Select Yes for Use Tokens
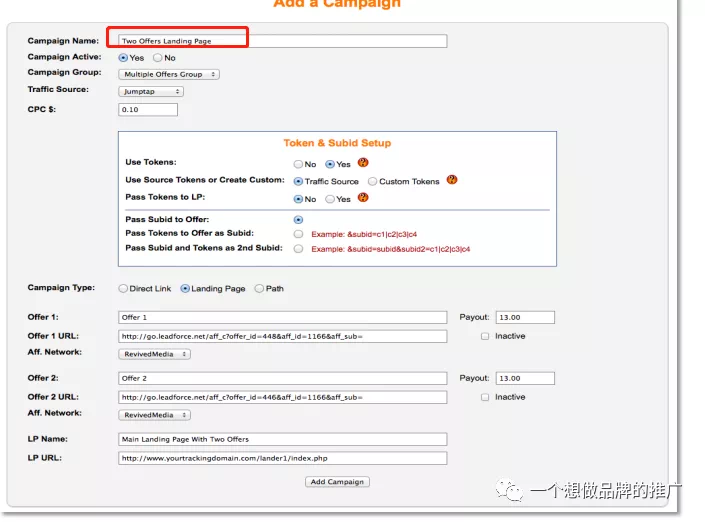This screenshot has height=522, width=705. pos(330,164)
